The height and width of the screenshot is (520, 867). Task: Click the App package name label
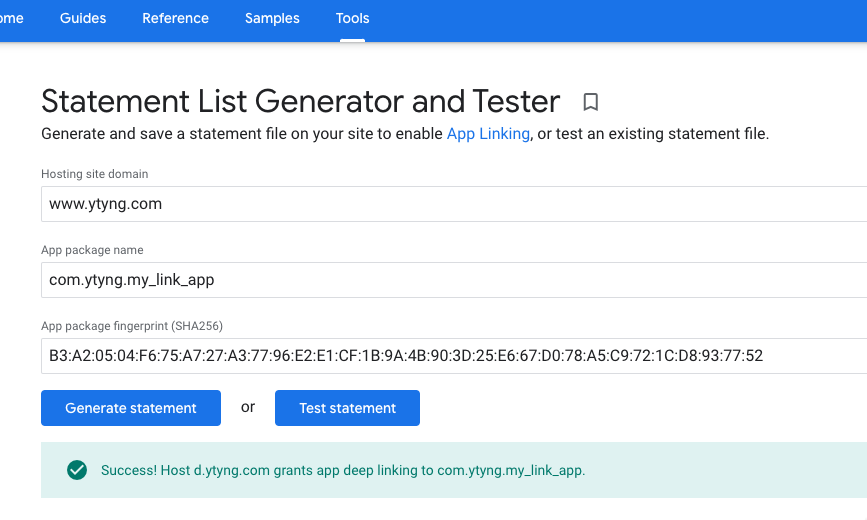(x=92, y=250)
